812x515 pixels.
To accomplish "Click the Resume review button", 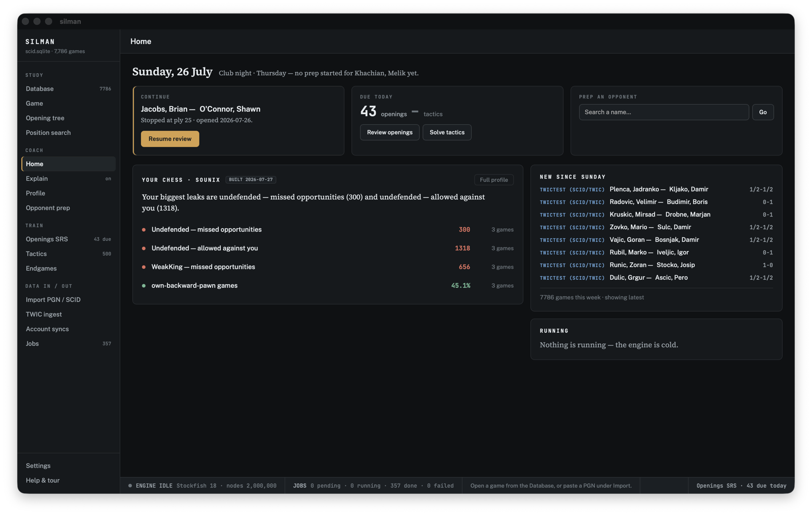I will coord(170,139).
